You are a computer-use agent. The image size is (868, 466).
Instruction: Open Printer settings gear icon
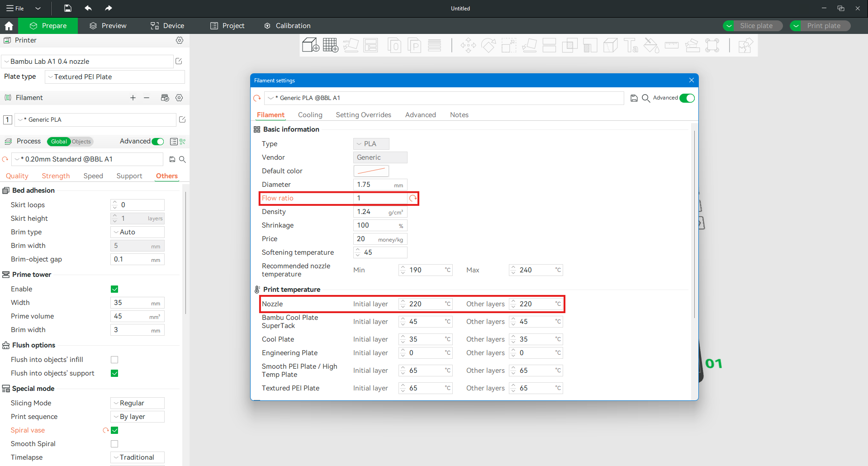(x=180, y=40)
